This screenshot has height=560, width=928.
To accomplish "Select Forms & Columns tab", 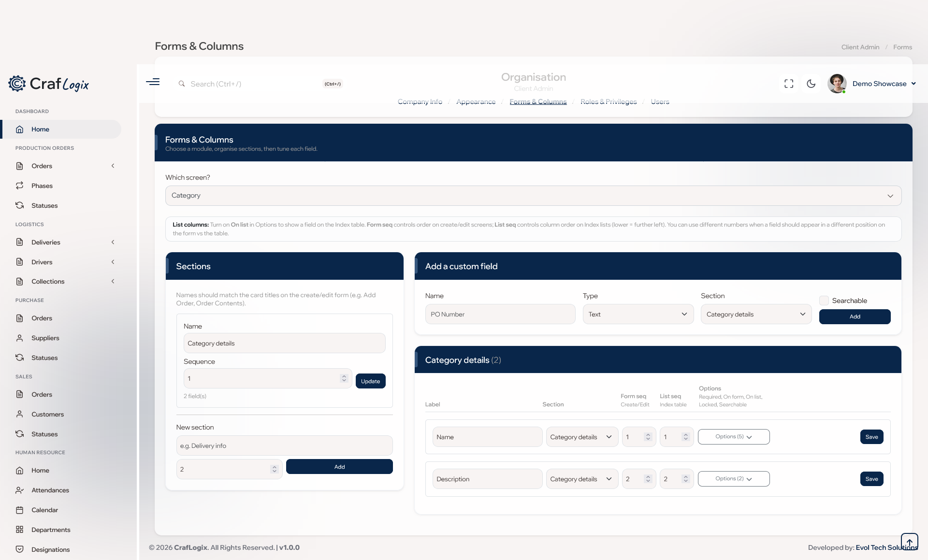I will [538, 101].
